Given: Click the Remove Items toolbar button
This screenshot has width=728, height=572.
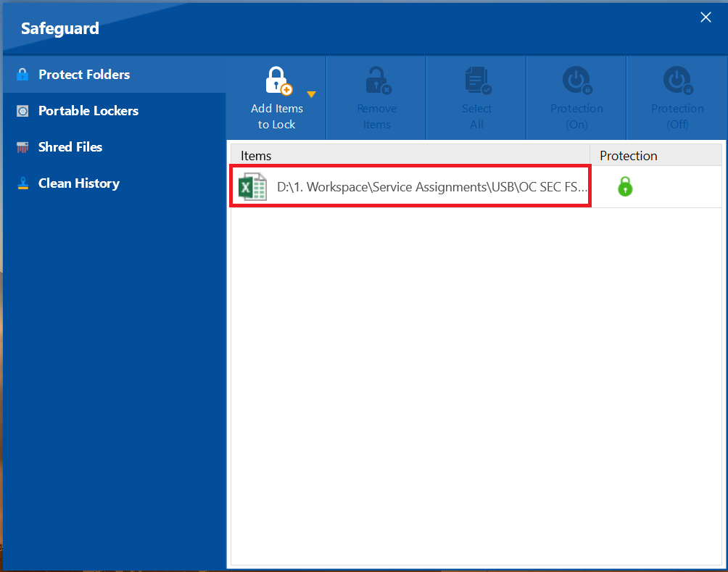Looking at the screenshot, I should click(376, 98).
